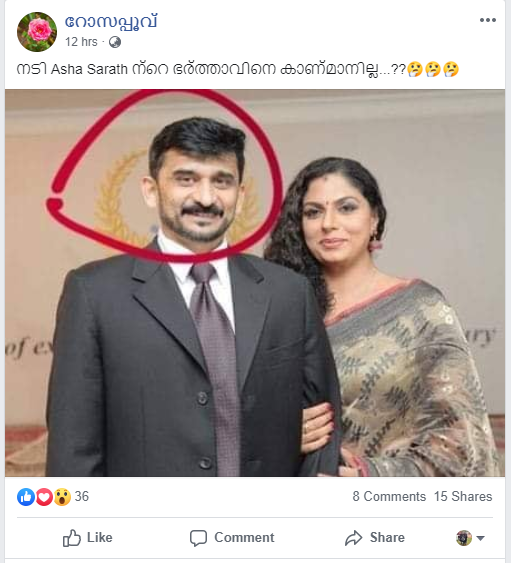The height and width of the screenshot is (563, 511).
Task: Open the three-dots post options menu
Action: click(x=488, y=20)
